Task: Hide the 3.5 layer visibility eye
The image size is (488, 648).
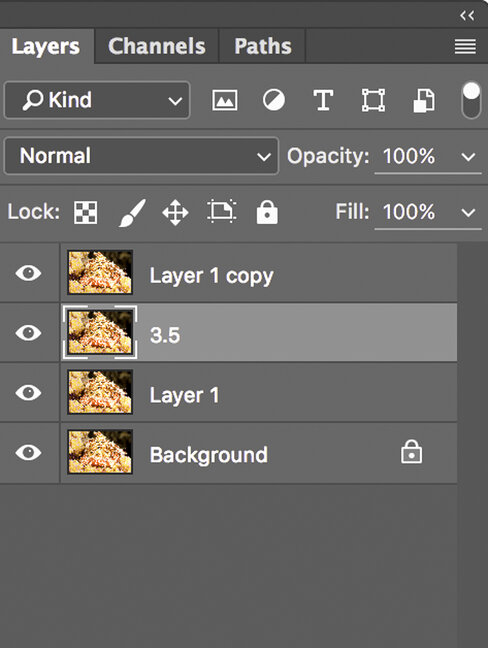Action: (x=29, y=333)
